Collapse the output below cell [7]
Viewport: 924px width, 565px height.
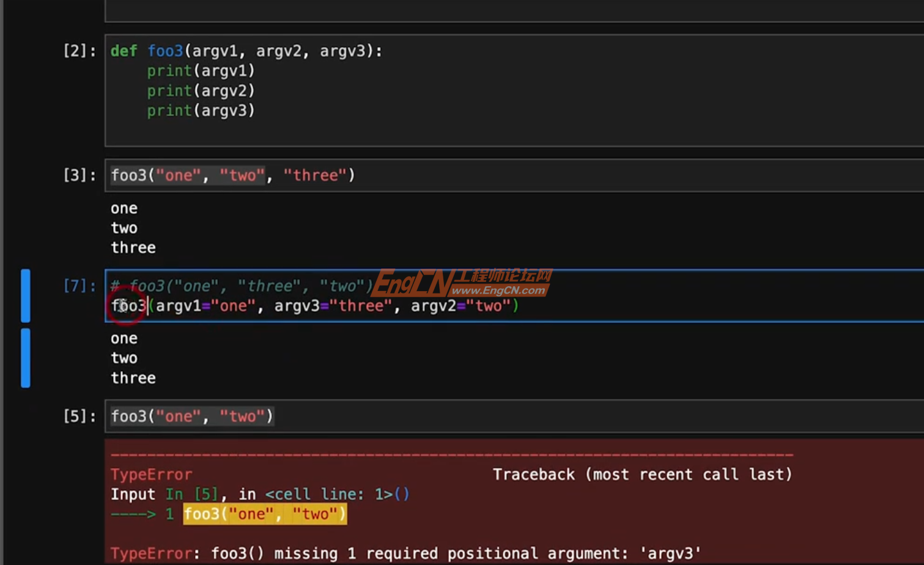tap(25, 358)
